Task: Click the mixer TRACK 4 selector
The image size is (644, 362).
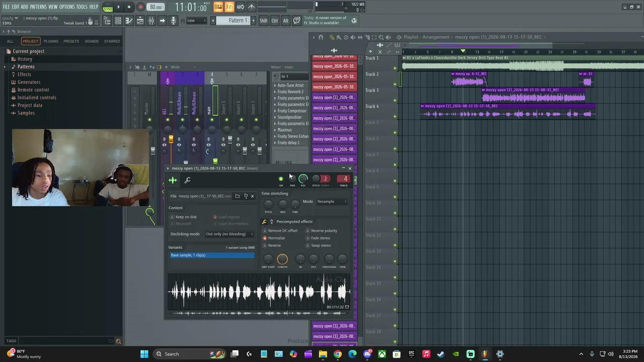Action: (344, 179)
